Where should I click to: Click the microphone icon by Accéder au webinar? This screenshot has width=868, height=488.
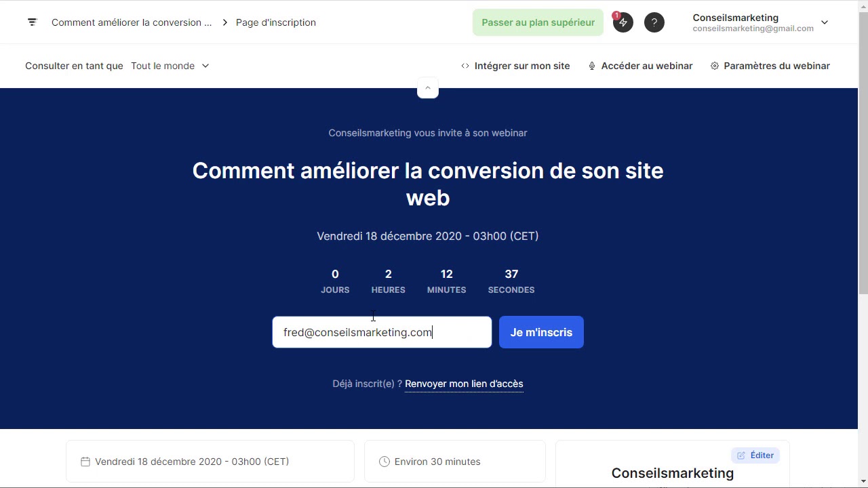click(x=592, y=66)
